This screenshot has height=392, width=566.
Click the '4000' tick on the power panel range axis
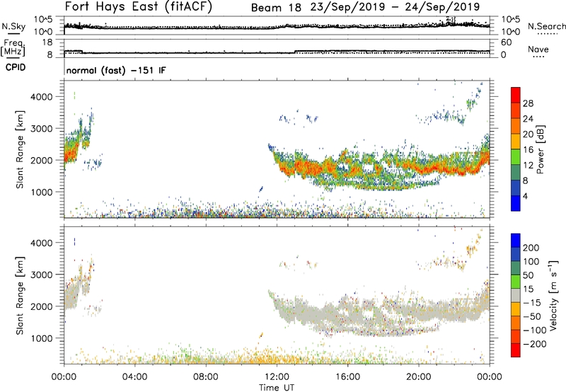42,97
